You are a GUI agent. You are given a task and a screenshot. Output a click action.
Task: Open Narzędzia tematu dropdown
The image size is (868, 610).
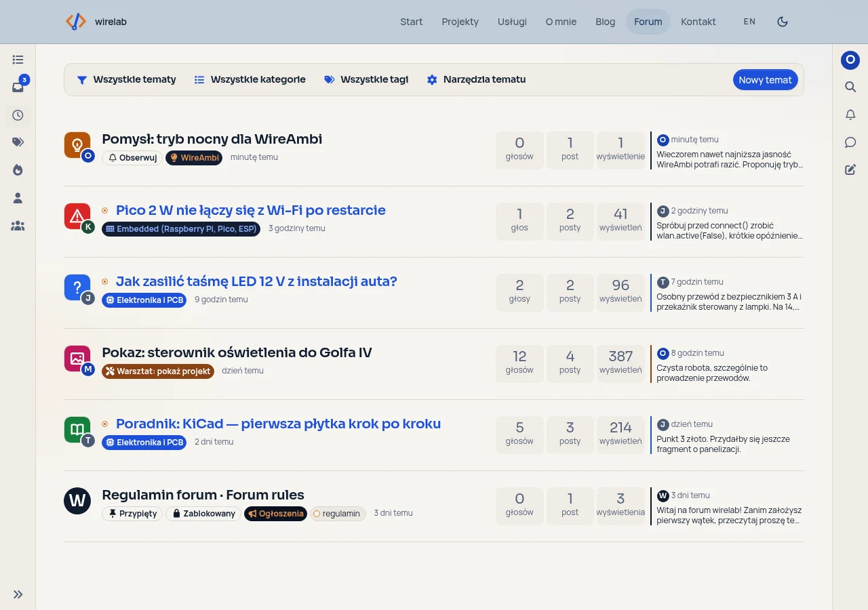[x=476, y=79]
